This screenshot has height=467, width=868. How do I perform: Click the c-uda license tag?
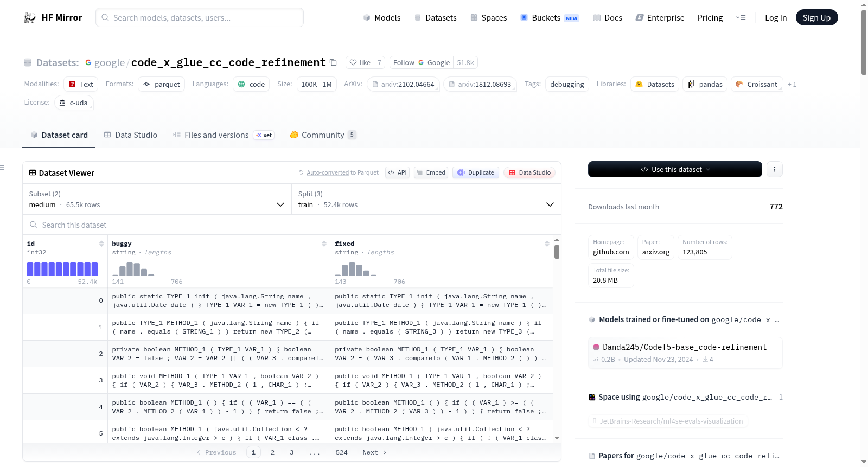click(x=74, y=103)
